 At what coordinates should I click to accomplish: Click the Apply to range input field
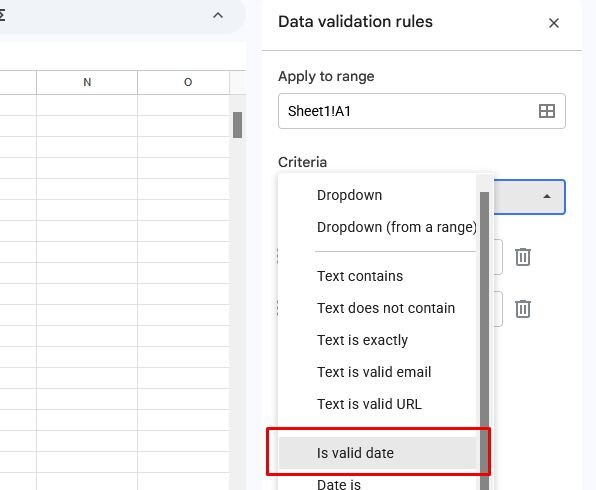[422, 111]
